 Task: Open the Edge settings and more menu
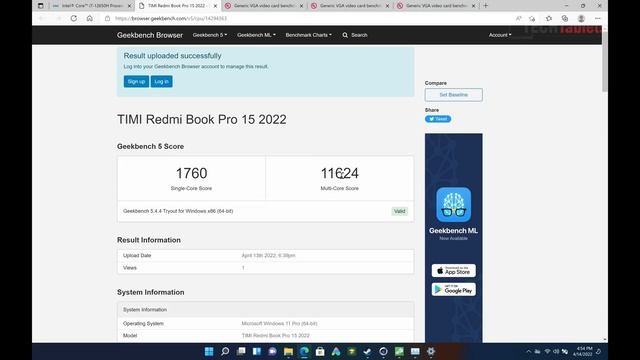coord(598,18)
